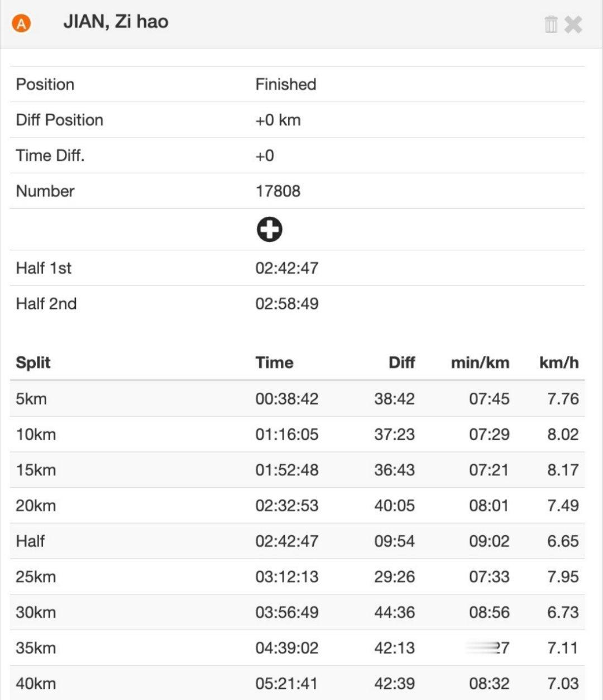Screen dimensions: 603x700
Task: Select the Half split row
Action: [297, 541]
